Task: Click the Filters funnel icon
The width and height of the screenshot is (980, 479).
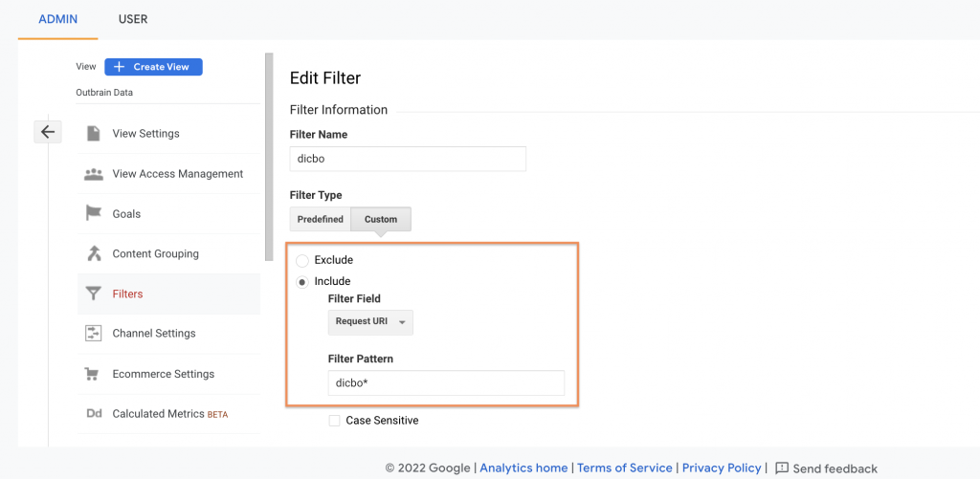Action: pos(93,294)
